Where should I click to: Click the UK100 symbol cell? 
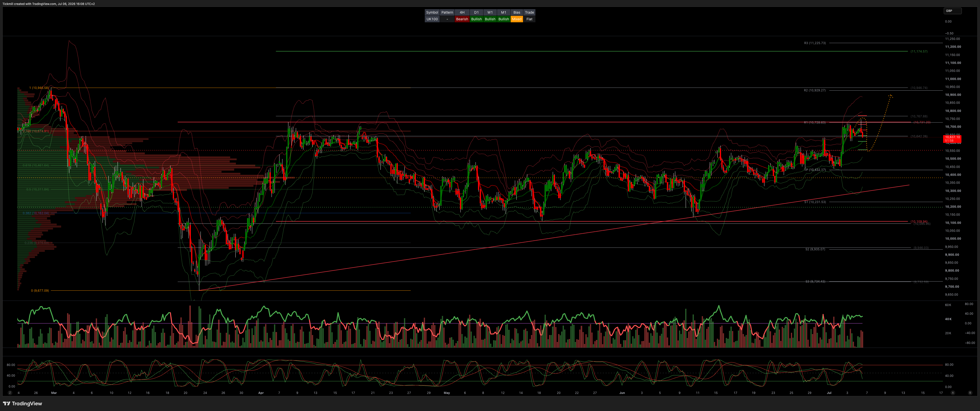pos(432,19)
